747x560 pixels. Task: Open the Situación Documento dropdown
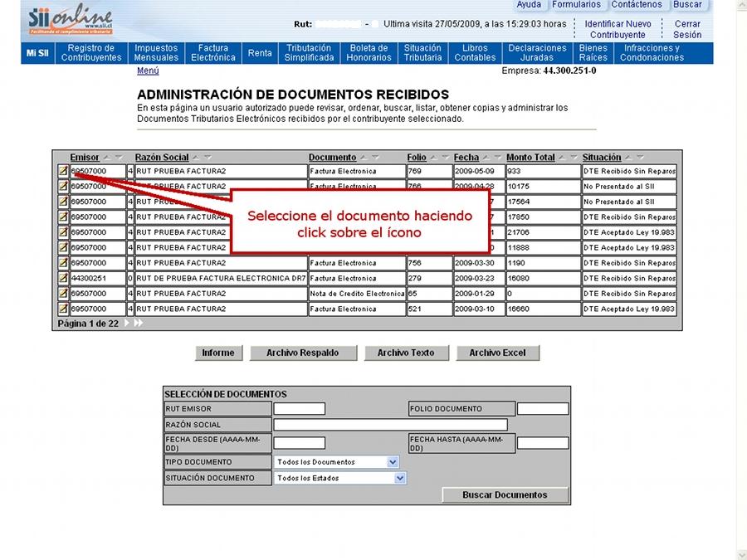point(400,478)
